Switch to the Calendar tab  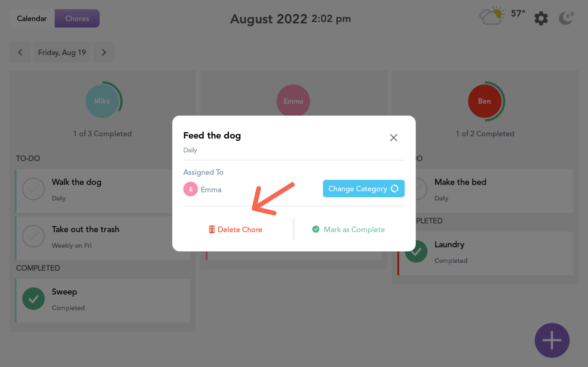pos(32,18)
